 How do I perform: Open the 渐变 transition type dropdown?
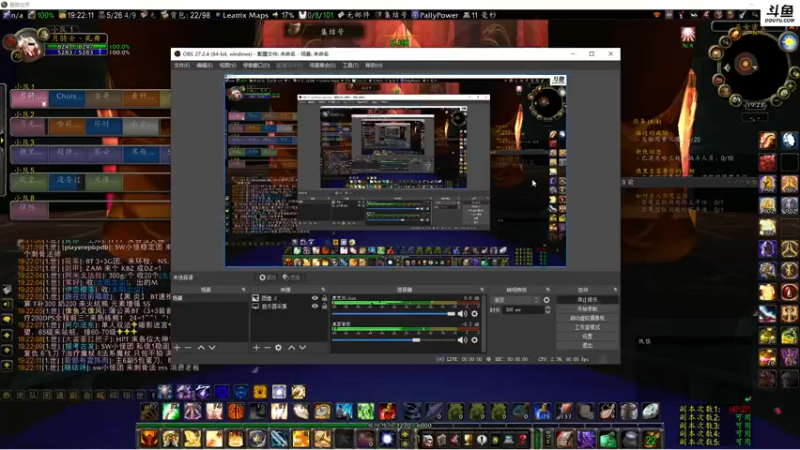pyautogui.click(x=515, y=300)
